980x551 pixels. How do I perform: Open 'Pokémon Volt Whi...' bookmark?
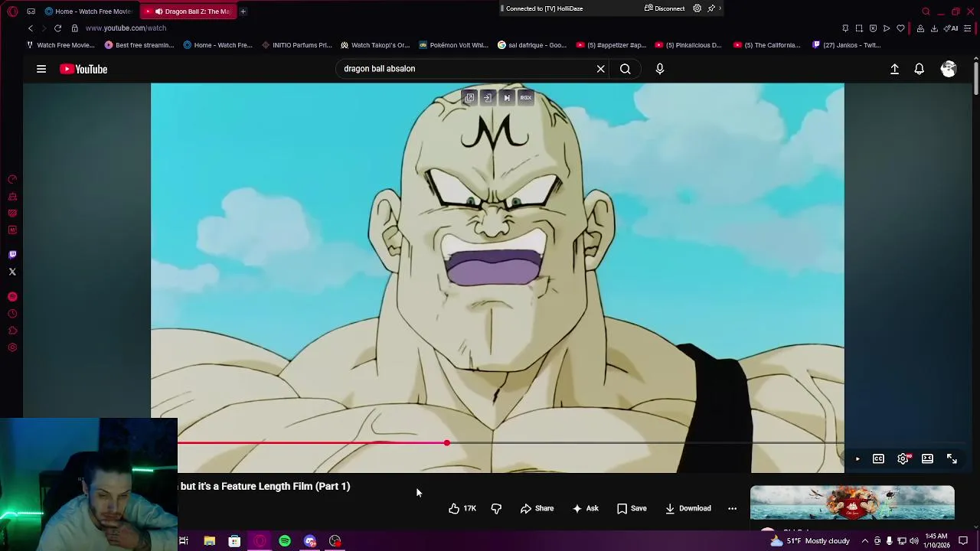click(x=454, y=45)
